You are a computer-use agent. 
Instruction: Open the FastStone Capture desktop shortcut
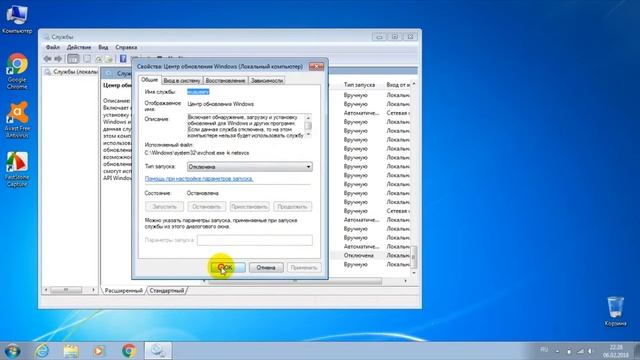click(17, 169)
